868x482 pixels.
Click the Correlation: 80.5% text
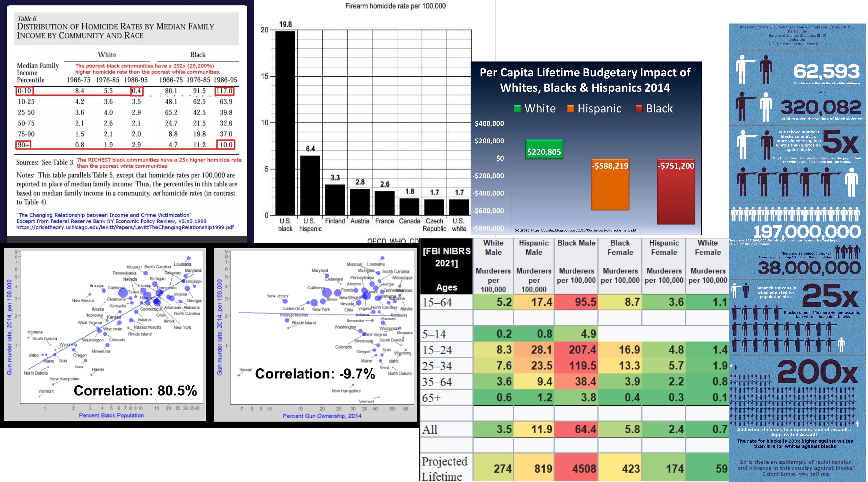[x=135, y=391]
